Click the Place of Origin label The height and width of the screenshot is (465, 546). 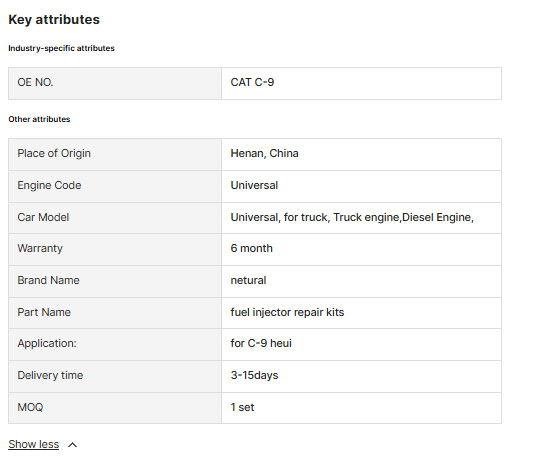click(x=54, y=153)
